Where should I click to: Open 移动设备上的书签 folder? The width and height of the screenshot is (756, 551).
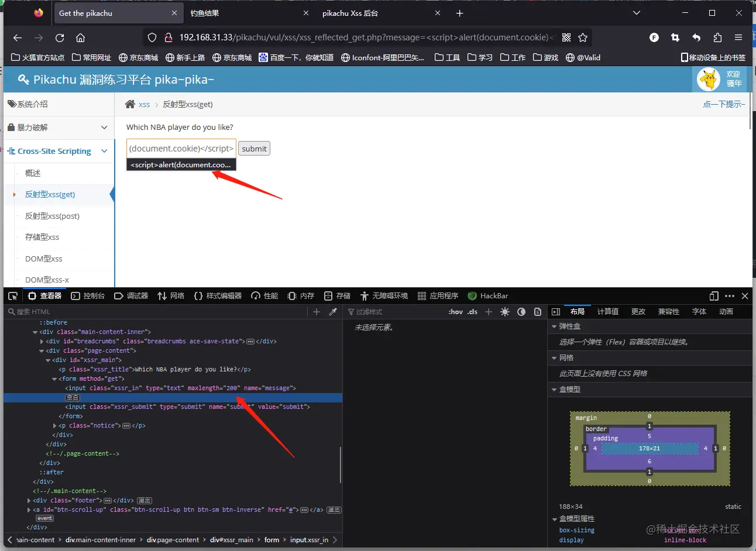point(713,57)
